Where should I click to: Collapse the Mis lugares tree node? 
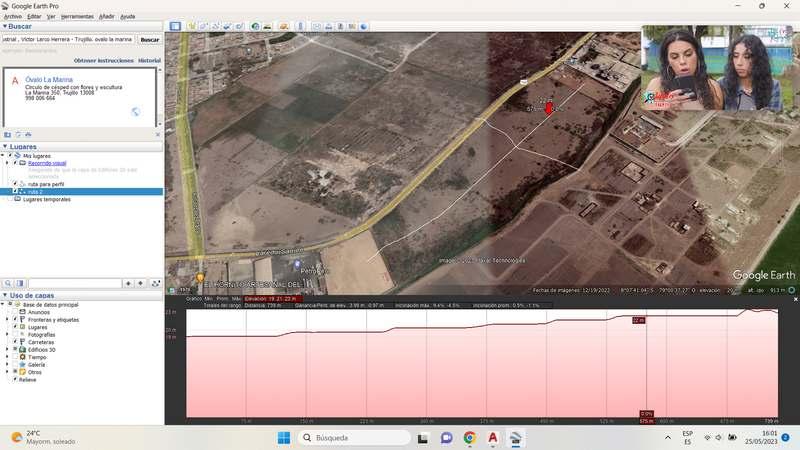coord(3,156)
